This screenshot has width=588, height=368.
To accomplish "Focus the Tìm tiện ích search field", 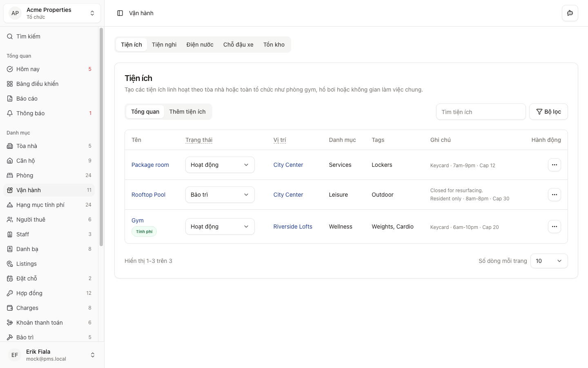I will [x=481, y=112].
